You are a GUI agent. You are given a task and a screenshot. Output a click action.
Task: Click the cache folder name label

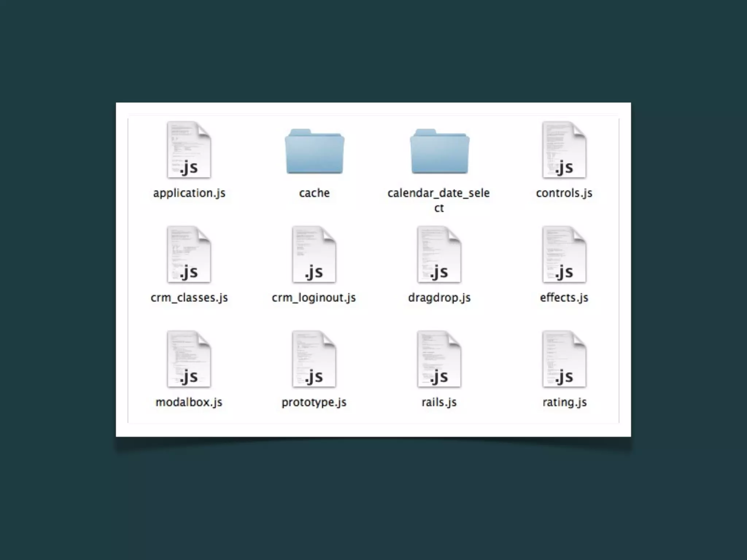(x=314, y=193)
